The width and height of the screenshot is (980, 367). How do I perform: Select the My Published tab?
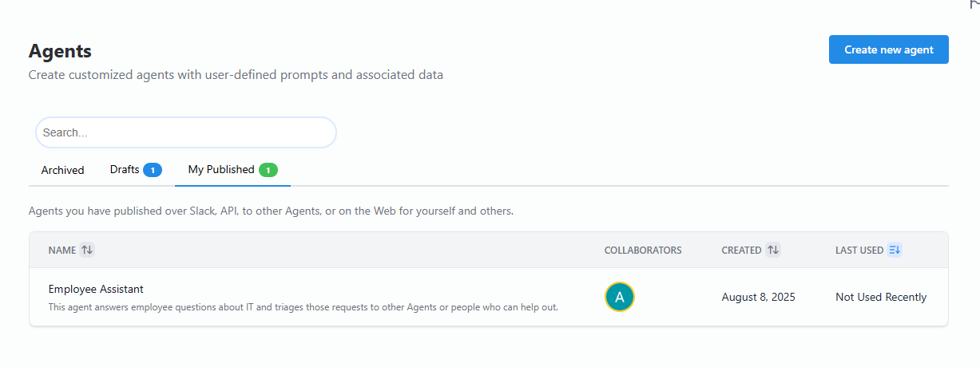tap(221, 170)
